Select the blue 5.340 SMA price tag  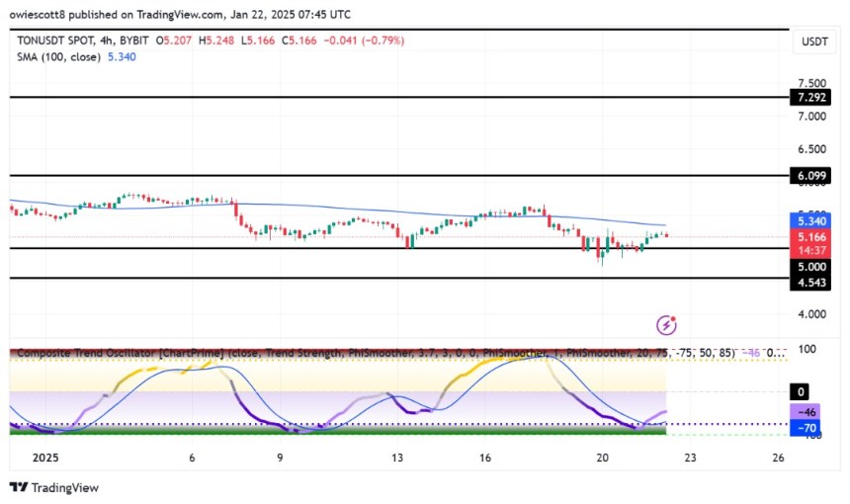click(x=811, y=221)
